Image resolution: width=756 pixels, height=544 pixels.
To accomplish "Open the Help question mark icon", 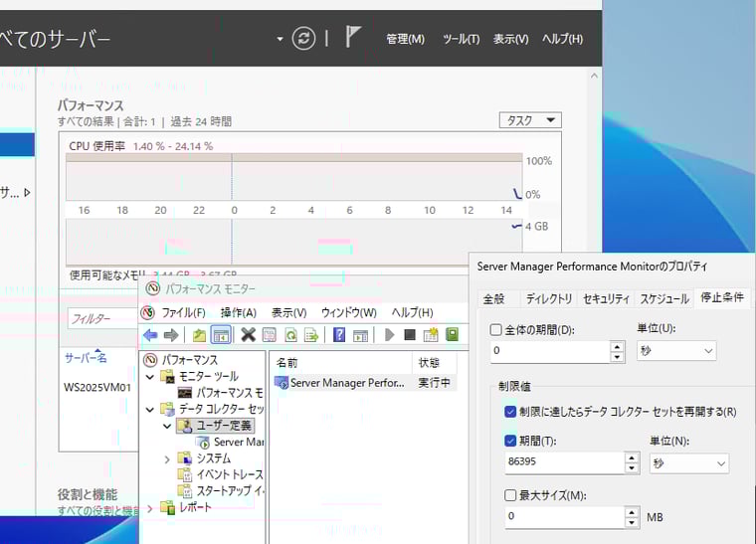I will coord(339,335).
